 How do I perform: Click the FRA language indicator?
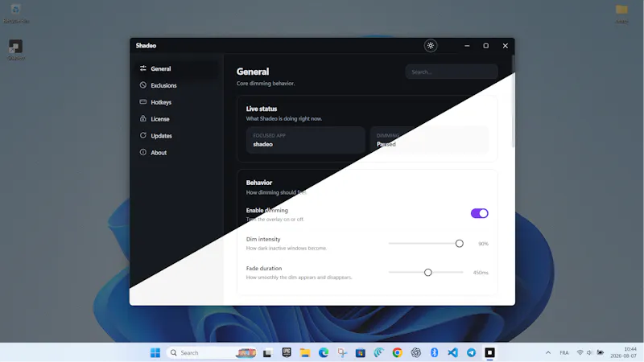point(564,352)
